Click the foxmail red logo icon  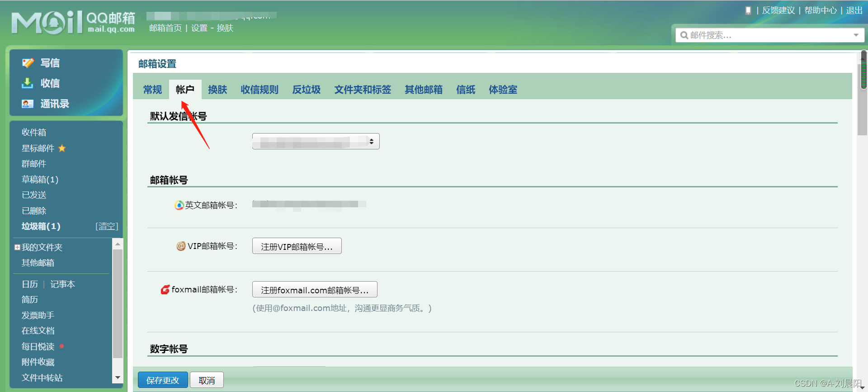click(165, 290)
